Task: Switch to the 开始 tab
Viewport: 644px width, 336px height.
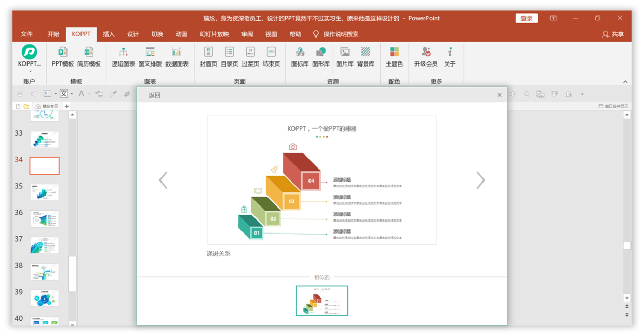Action: (x=53, y=34)
